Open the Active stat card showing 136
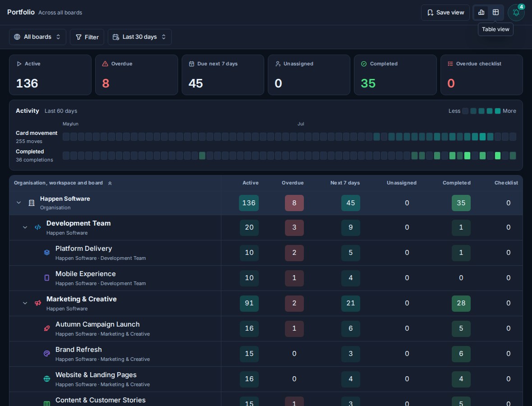The height and width of the screenshot is (406, 532). pyautogui.click(x=50, y=75)
